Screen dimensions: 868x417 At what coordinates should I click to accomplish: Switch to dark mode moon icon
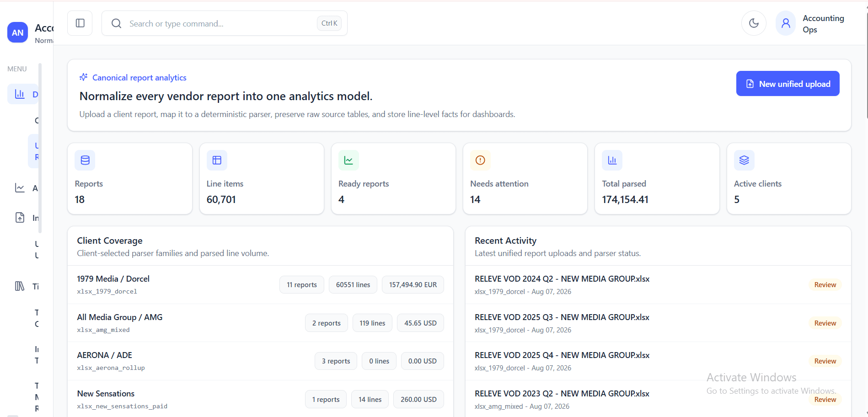pyautogui.click(x=754, y=23)
